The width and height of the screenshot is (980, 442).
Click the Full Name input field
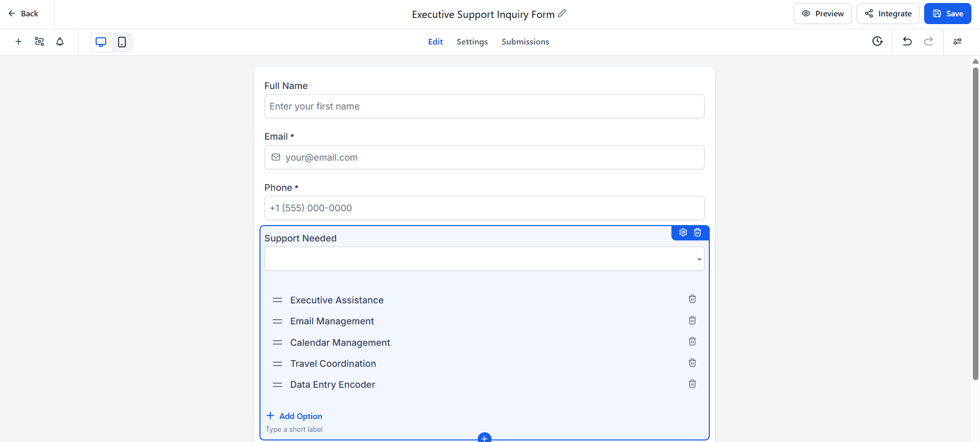[x=485, y=106]
